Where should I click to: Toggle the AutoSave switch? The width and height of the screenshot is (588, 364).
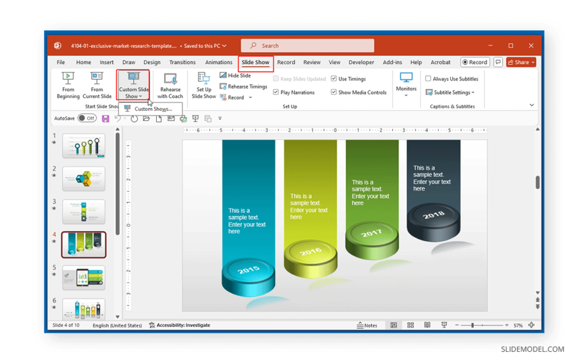coord(87,118)
